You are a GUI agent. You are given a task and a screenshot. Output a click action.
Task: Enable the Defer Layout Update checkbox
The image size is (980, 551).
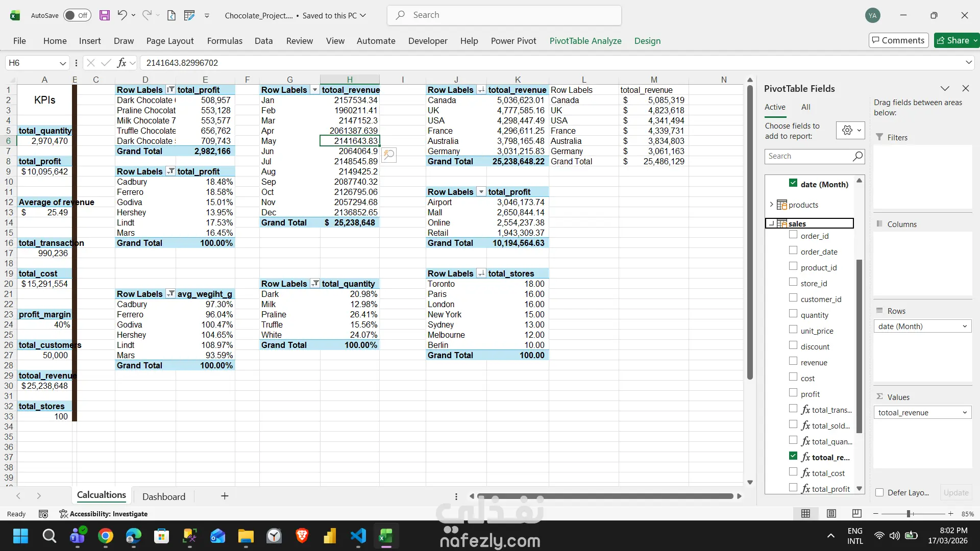pos(879,492)
